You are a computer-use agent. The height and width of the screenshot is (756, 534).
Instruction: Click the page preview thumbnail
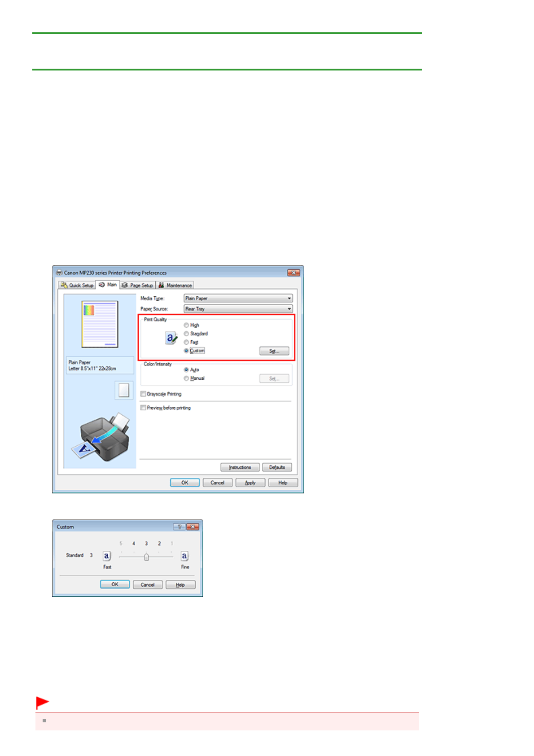tap(100, 324)
